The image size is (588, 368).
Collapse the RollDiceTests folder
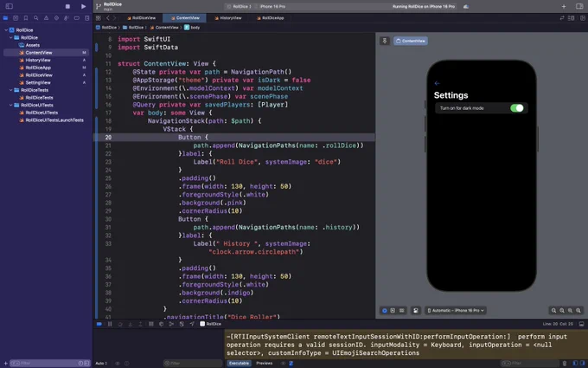(x=11, y=90)
